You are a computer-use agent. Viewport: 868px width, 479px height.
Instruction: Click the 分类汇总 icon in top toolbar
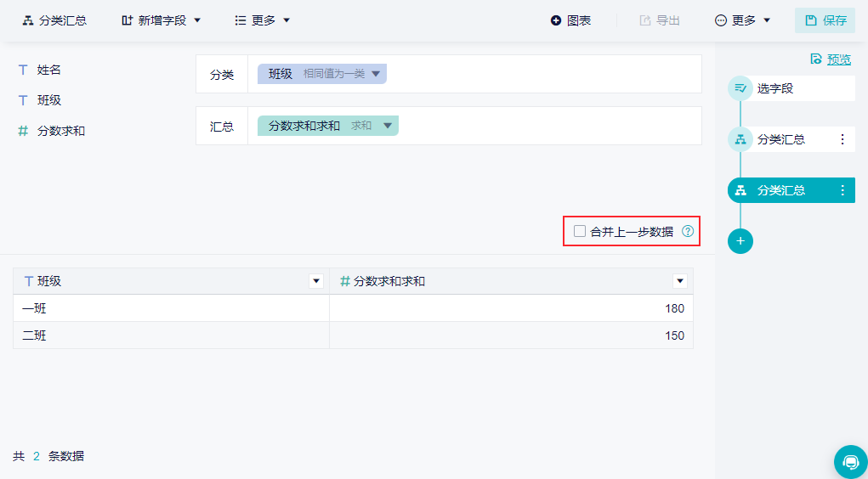28,20
